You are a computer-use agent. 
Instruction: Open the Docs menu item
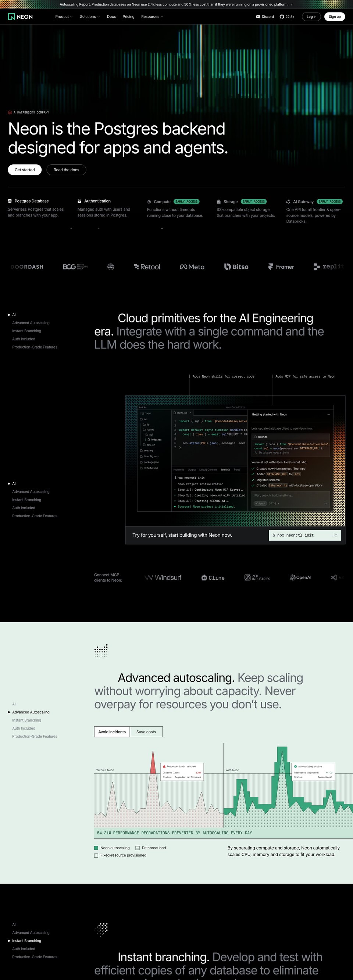pos(111,17)
